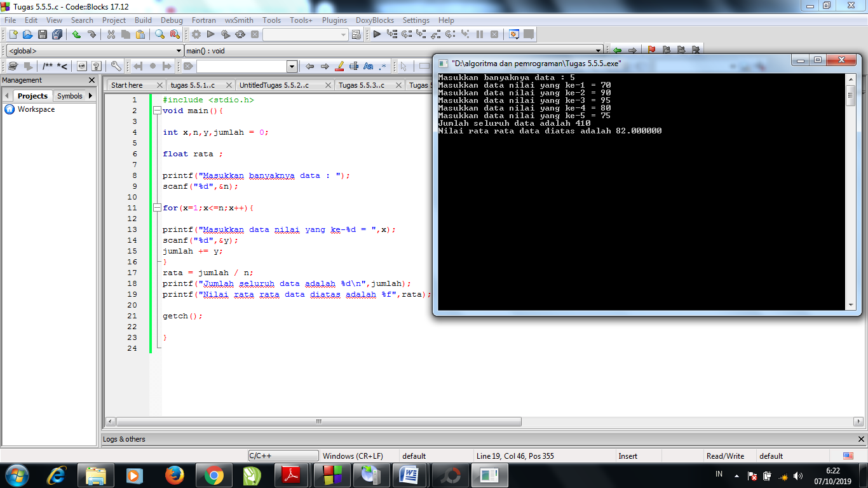Screen dimensions: 868x488
Task: Click the Open file folder icon
Action: (27, 34)
